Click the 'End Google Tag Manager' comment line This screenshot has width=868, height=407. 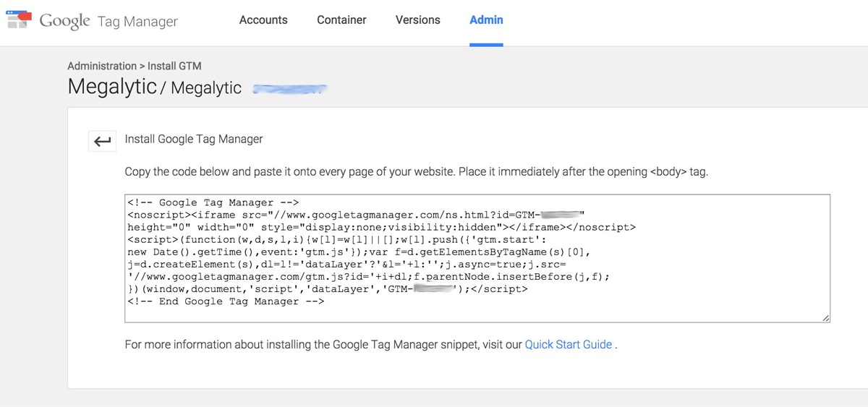click(226, 301)
